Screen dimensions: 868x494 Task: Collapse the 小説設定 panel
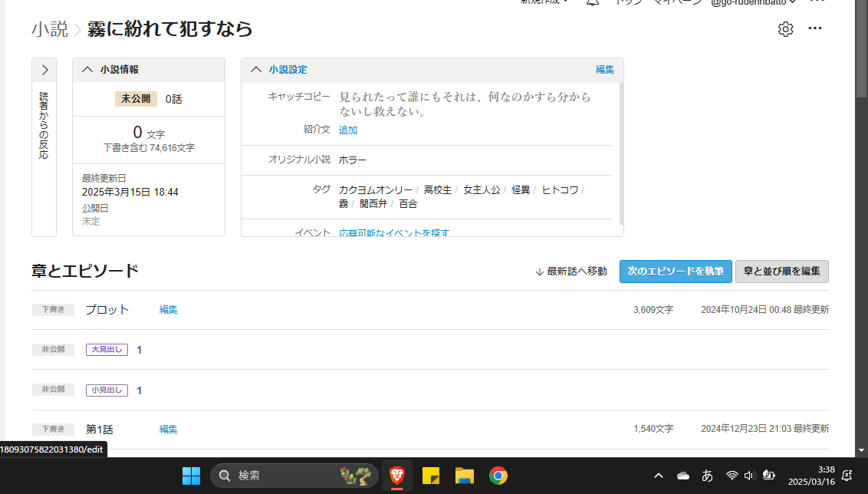255,70
